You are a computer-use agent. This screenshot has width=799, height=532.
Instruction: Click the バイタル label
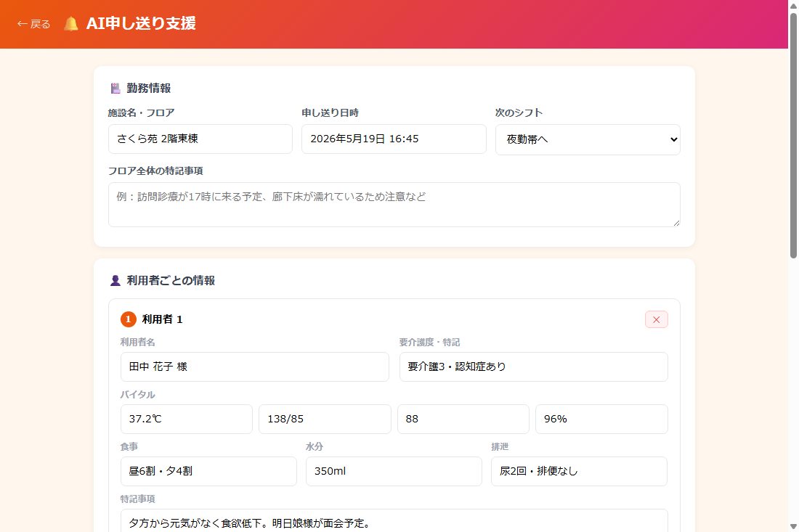pyautogui.click(x=137, y=395)
